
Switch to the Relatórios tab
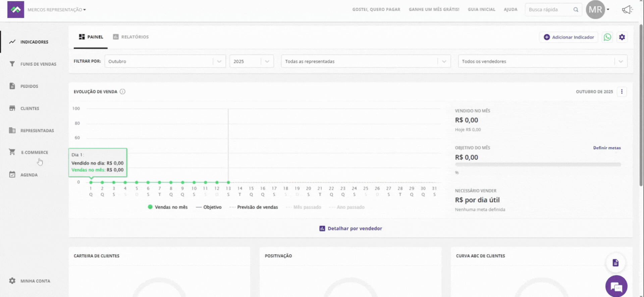click(131, 37)
